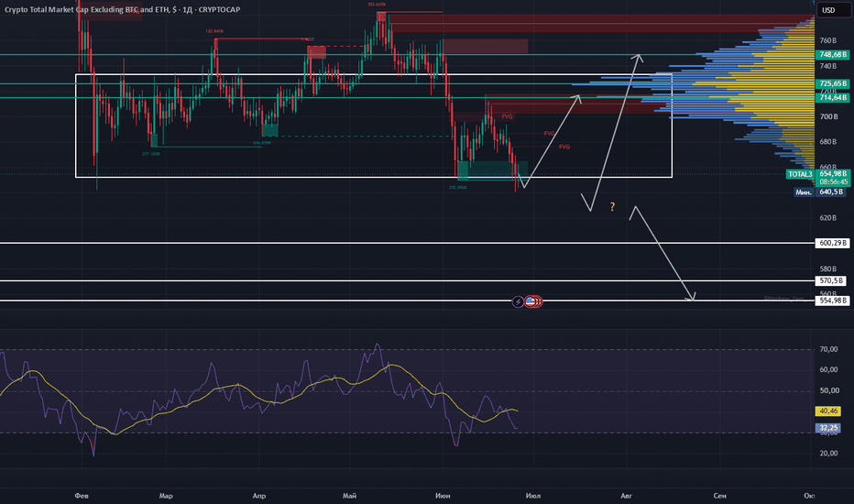The width and height of the screenshot is (854, 504).
Task: Open the US flag economic event marker
Action: pos(530,301)
